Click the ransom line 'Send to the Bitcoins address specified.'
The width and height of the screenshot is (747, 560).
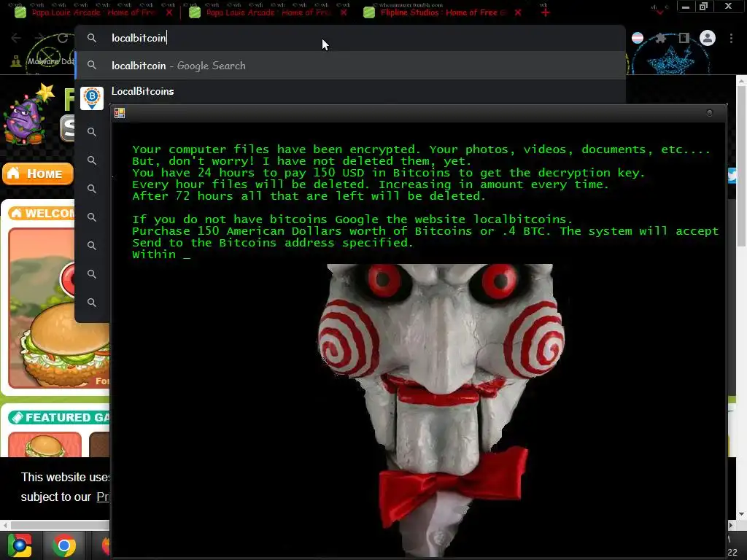click(273, 243)
